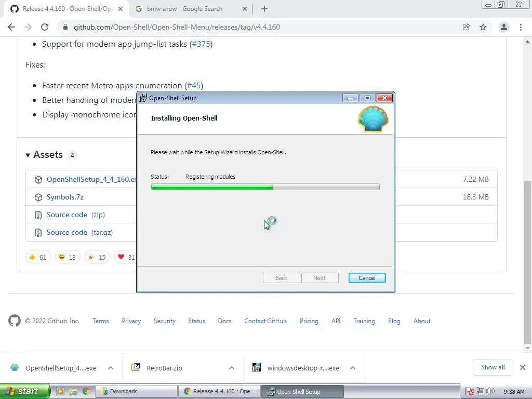This screenshot has height=399, width=532.
Task: Open the Pricing footer link
Action: (309, 321)
